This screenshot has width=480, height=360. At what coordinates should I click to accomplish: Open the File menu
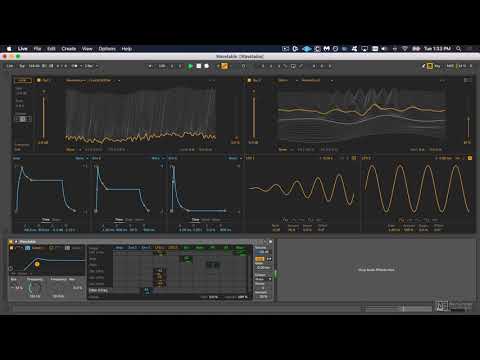[x=37, y=49]
